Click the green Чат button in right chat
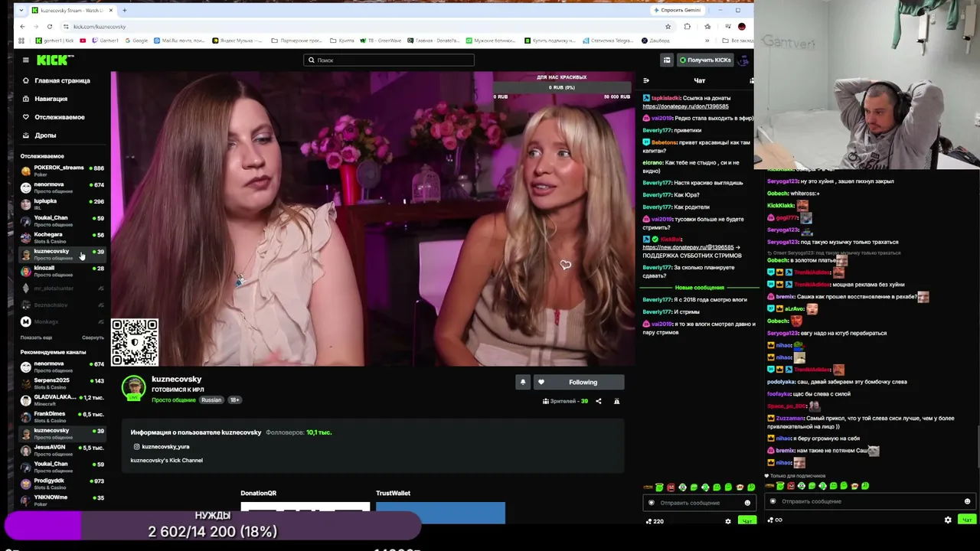The image size is (980, 551). coord(967,520)
